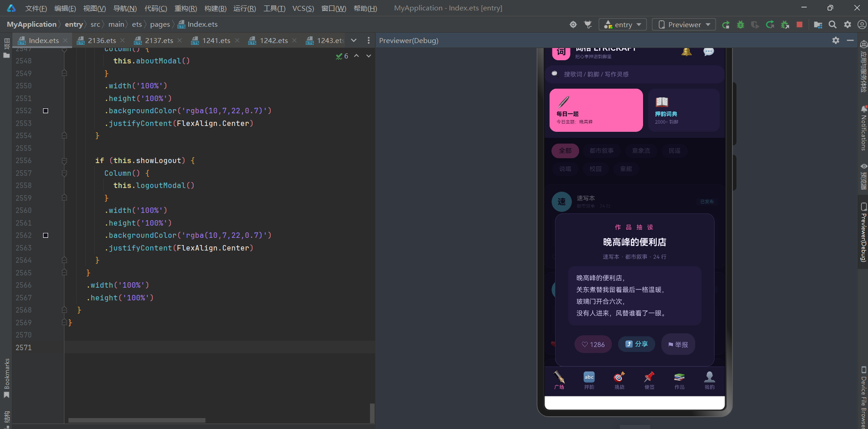Click the bell notification icon in preview
868x429 pixels.
tap(687, 51)
